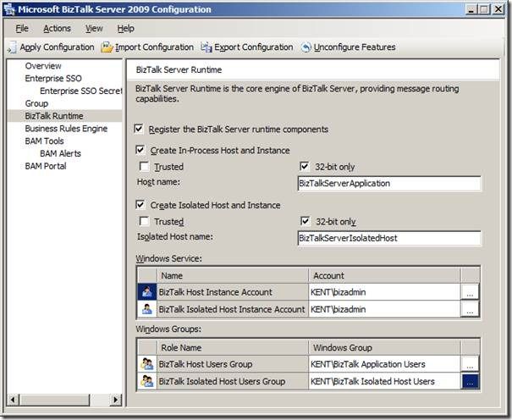Click KENT\bizadmin for Host Instance Account

click(384, 291)
